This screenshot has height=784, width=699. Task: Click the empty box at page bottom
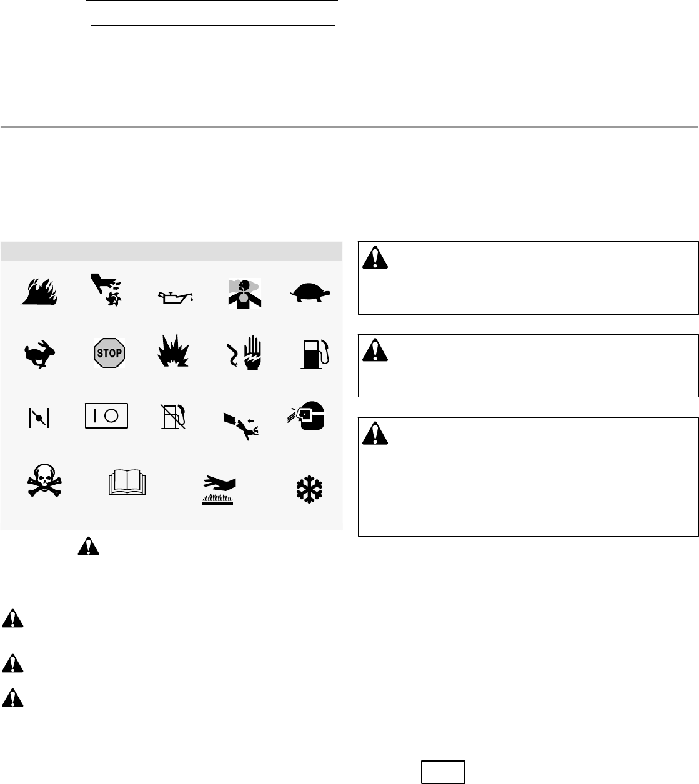click(443, 772)
